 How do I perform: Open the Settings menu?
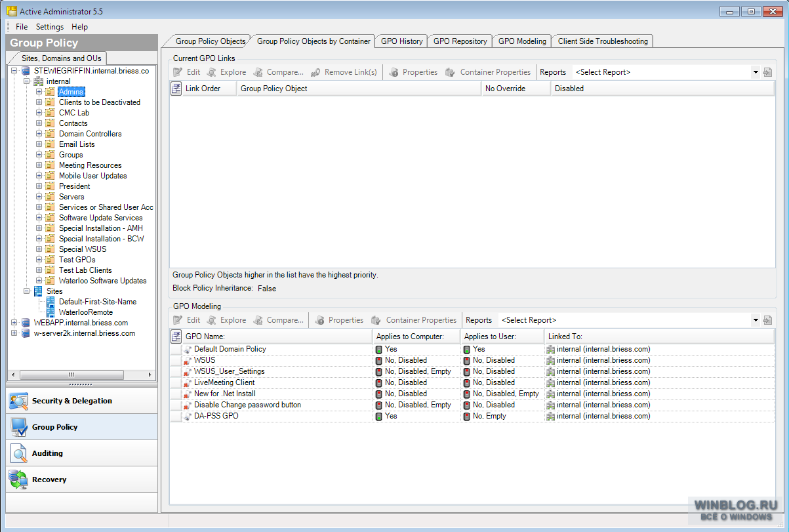(50, 27)
